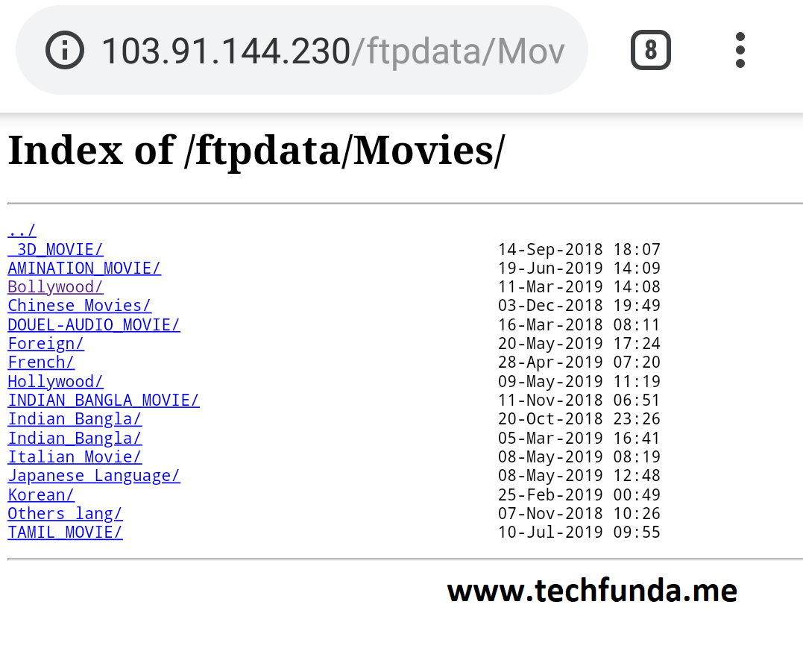Open the Italian Movie folder
The image size is (803, 672).
point(75,456)
